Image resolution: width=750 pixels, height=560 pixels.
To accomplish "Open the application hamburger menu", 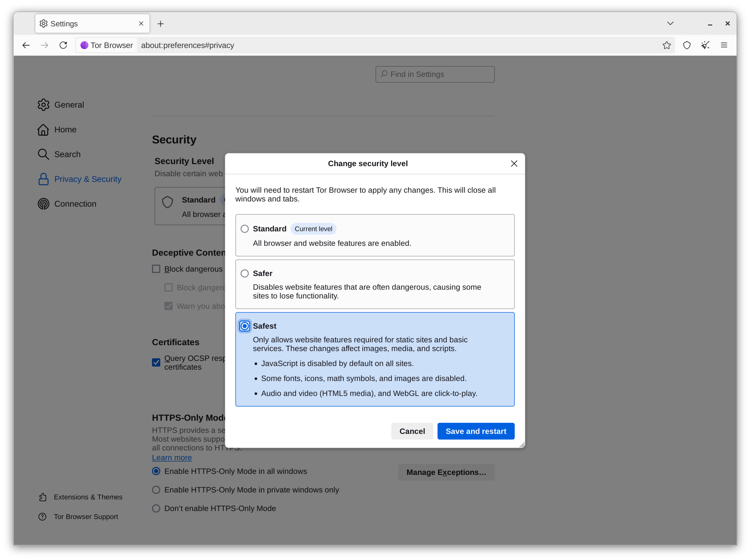I will click(724, 45).
